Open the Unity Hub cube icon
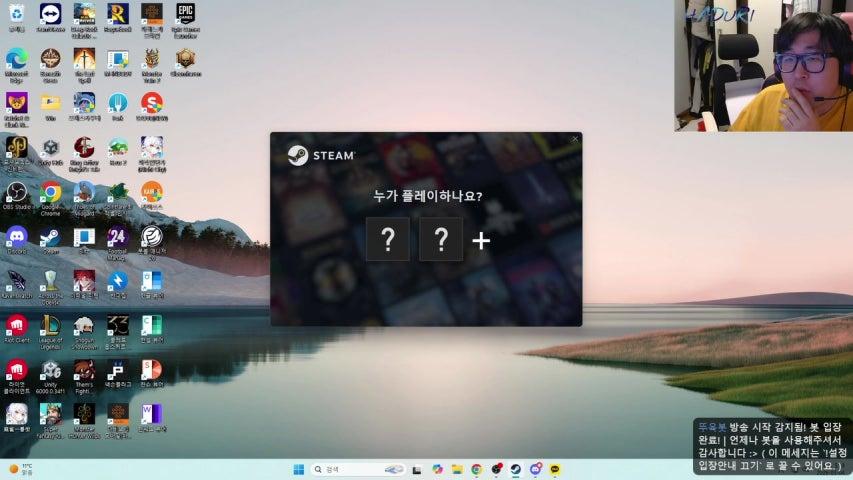 51,151
